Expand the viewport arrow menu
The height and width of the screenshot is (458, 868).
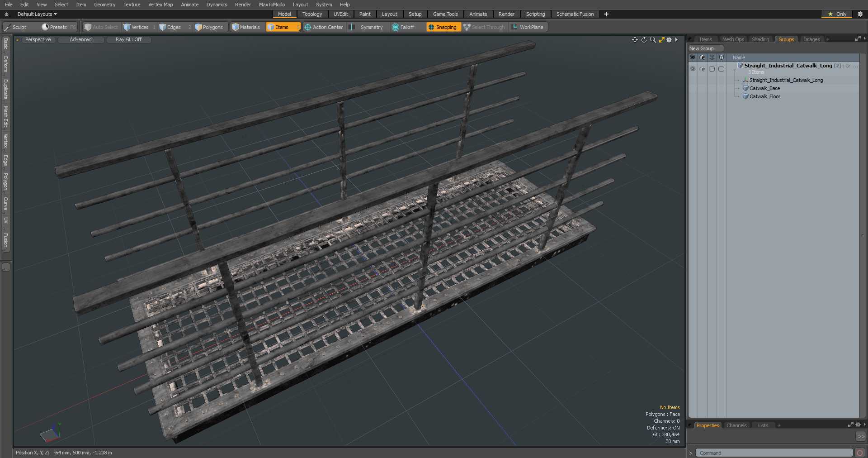[676, 40]
